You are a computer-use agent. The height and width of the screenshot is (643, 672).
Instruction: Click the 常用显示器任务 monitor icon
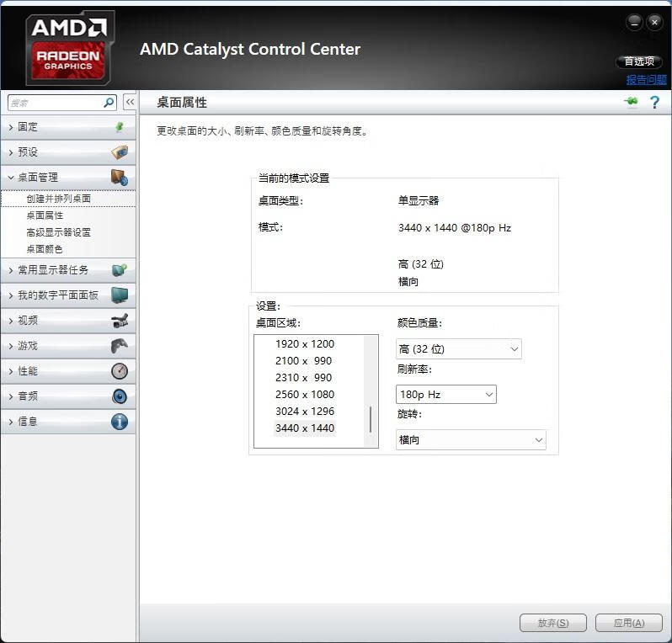[120, 270]
